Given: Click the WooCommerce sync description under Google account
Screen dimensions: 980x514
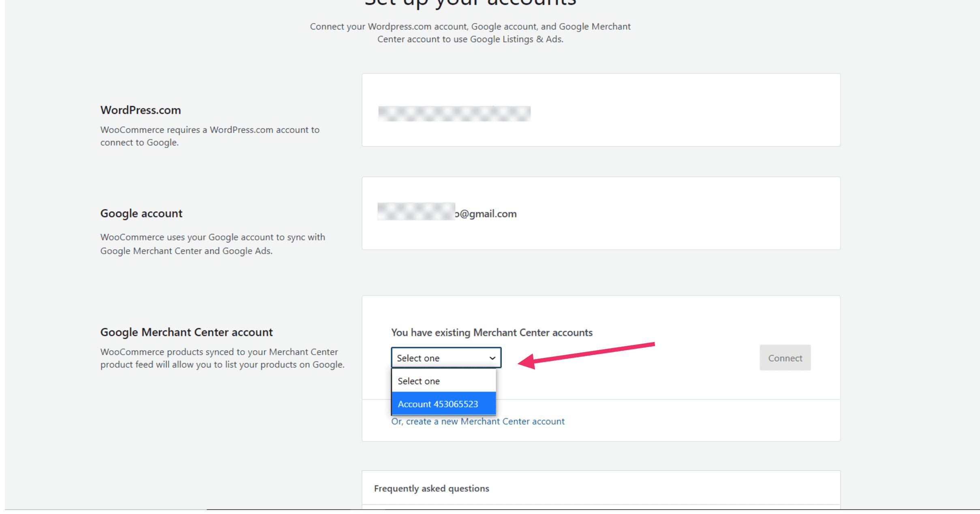Looking at the screenshot, I should click(212, 244).
